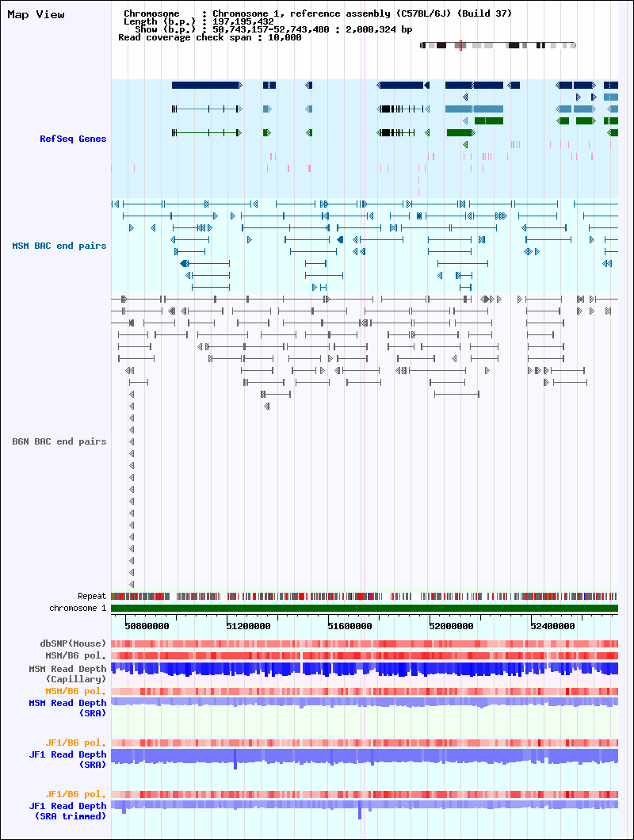Click the Read coverage check span text
Viewport: 634px width, 840px height.
pos(209,37)
